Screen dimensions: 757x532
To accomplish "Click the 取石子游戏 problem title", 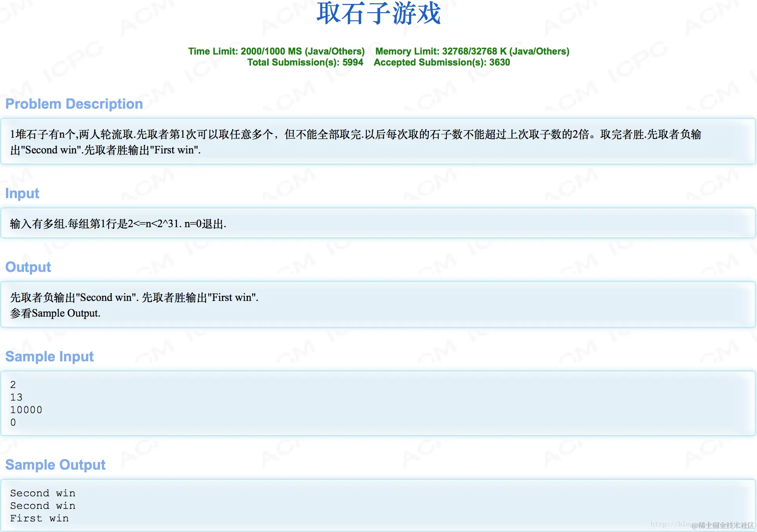I will [x=378, y=13].
